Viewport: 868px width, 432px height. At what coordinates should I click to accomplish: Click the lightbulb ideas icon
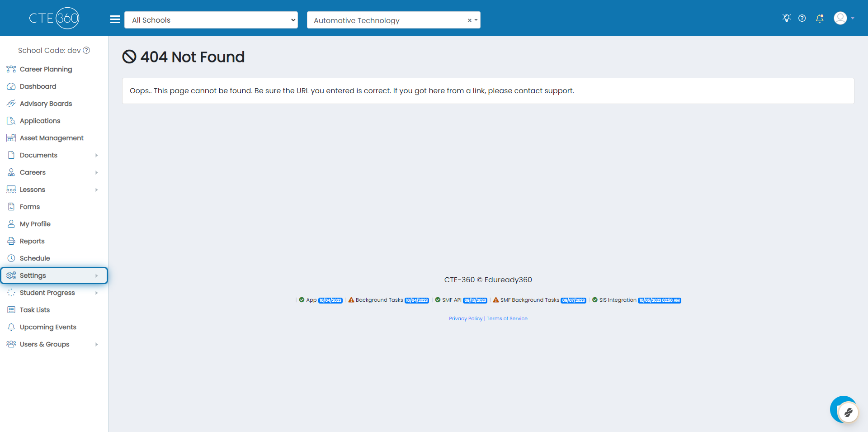(787, 18)
